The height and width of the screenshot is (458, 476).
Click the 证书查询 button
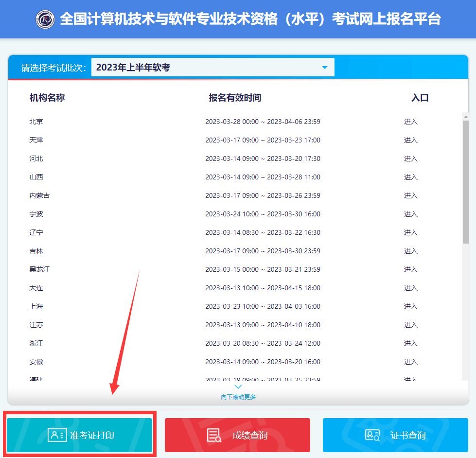point(395,435)
